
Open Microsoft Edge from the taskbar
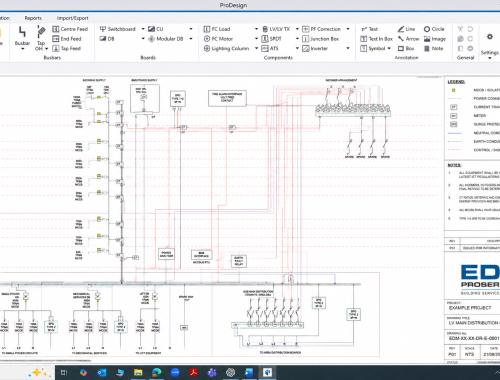point(156,372)
